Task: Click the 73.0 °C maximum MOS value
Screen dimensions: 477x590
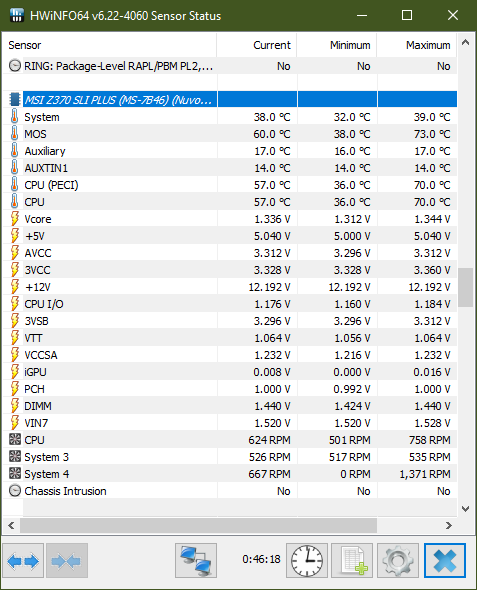Action: (432, 134)
